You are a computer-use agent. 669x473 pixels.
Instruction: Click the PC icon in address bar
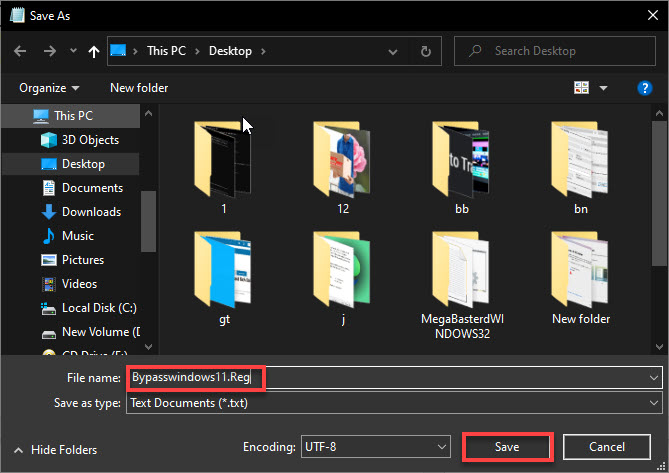pos(118,51)
